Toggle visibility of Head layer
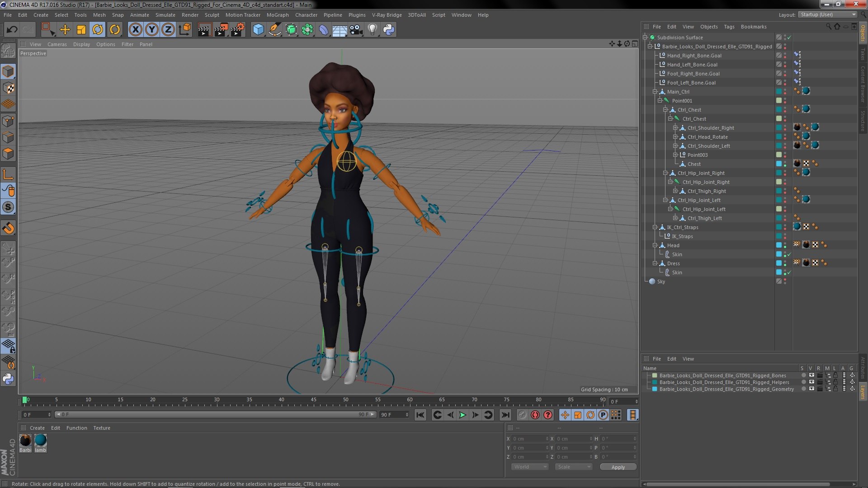The image size is (868, 488). (x=787, y=245)
